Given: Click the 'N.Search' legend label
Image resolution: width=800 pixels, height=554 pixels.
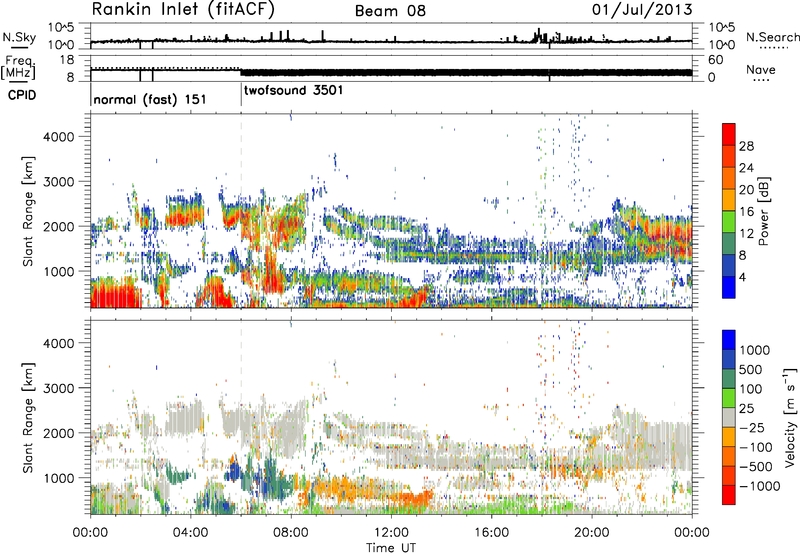Looking at the screenshot, I should tap(772, 37).
